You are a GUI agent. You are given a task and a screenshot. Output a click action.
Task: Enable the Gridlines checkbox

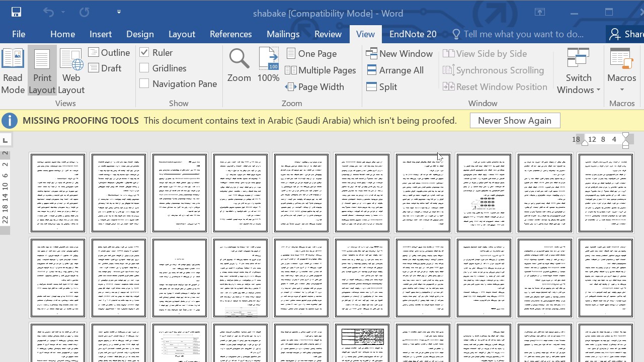click(x=144, y=68)
